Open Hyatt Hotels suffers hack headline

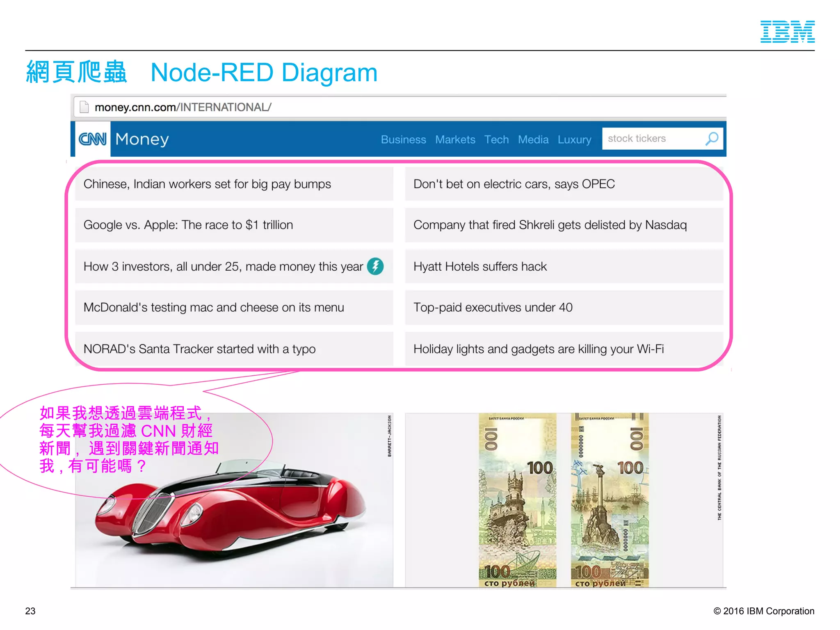[x=564, y=266]
